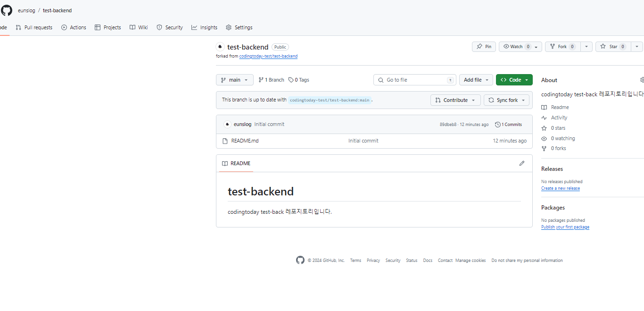Image resolution: width=644 pixels, height=311 pixels.
Task: Click Manage cookies in footer
Action: [471, 261]
